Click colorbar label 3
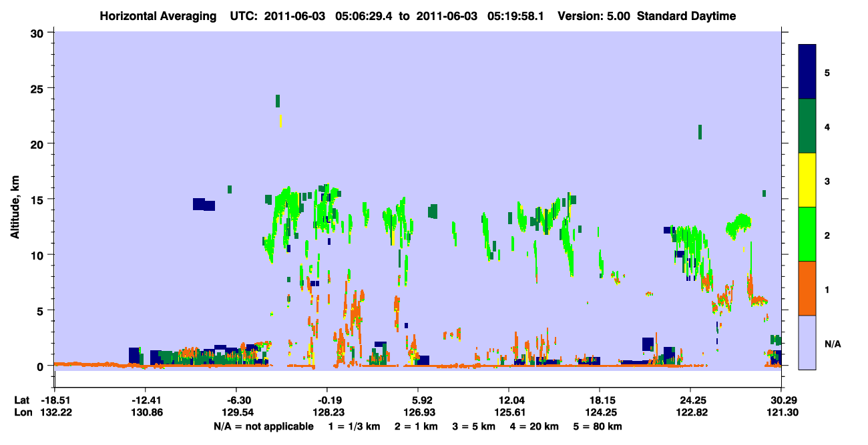This screenshot has height=445, width=868. (827, 181)
